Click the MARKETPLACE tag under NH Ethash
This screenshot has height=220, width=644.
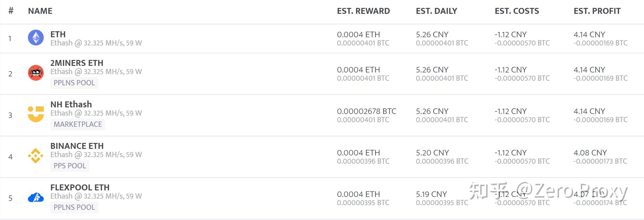pos(78,124)
